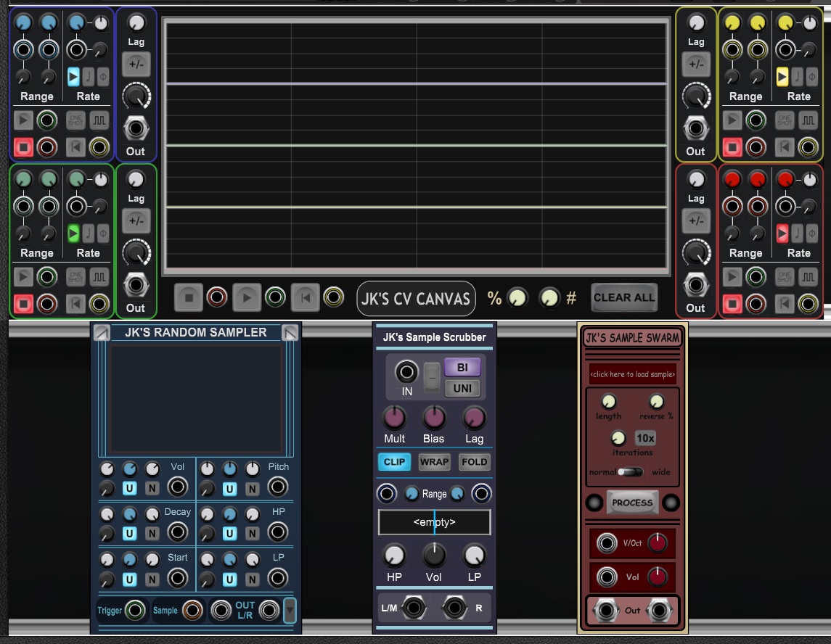Click here to load sample in Sample Swarm
Screen dimensions: 831x644
632,374
